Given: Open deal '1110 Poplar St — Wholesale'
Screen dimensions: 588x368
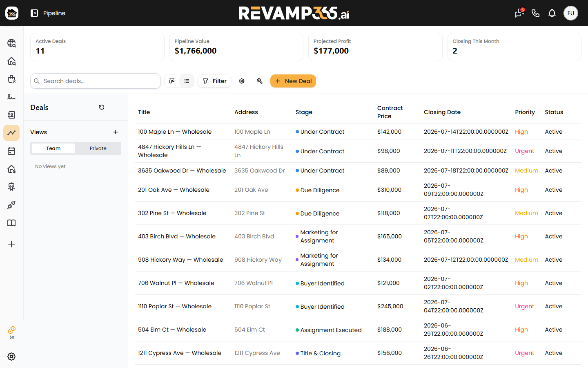Looking at the screenshot, I should point(175,306).
